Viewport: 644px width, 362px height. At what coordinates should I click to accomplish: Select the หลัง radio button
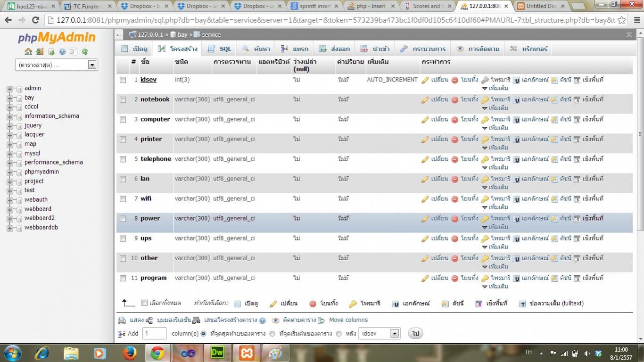tap(339, 334)
